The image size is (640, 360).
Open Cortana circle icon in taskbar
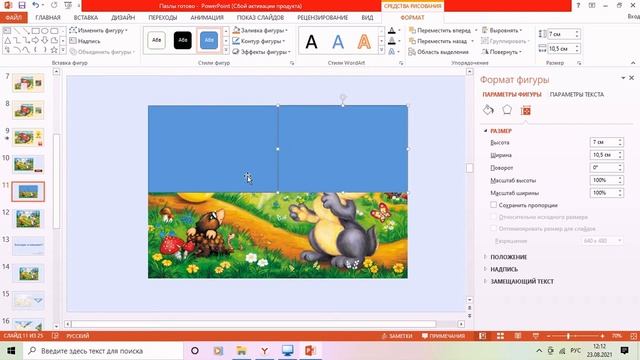tap(195, 351)
